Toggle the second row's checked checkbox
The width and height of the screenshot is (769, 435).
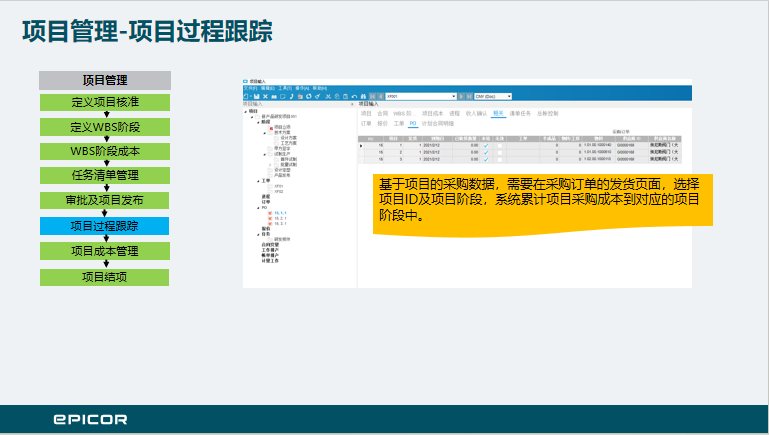point(486,152)
